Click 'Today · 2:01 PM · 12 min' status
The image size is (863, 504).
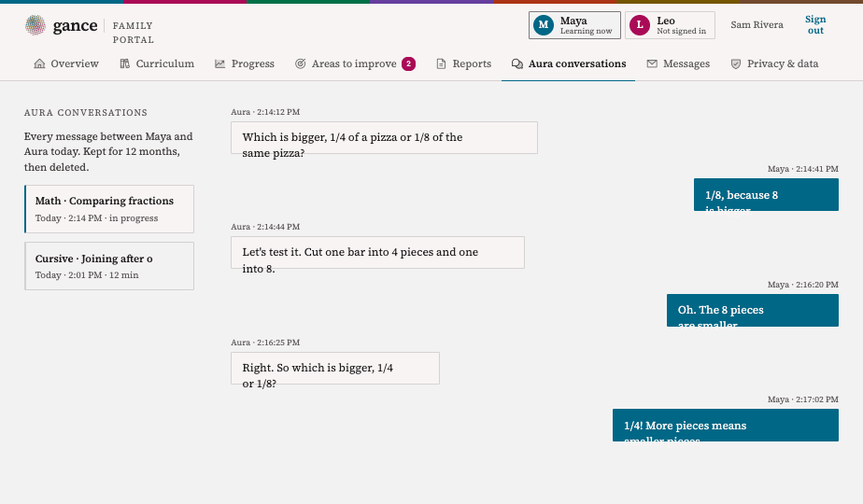[87, 275]
